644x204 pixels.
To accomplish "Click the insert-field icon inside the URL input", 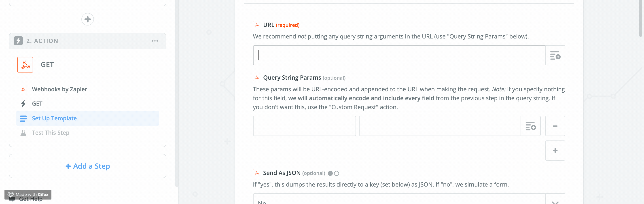I will 555,55.
